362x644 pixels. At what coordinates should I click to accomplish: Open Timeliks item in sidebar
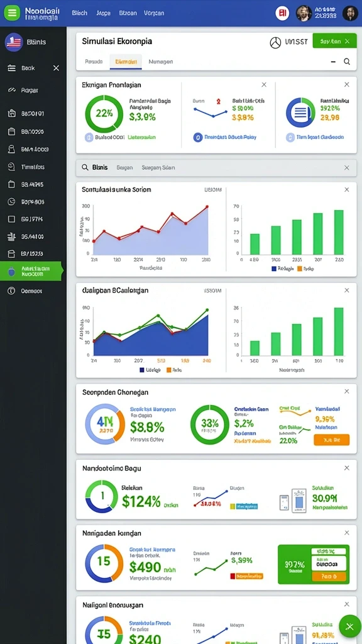click(x=33, y=167)
